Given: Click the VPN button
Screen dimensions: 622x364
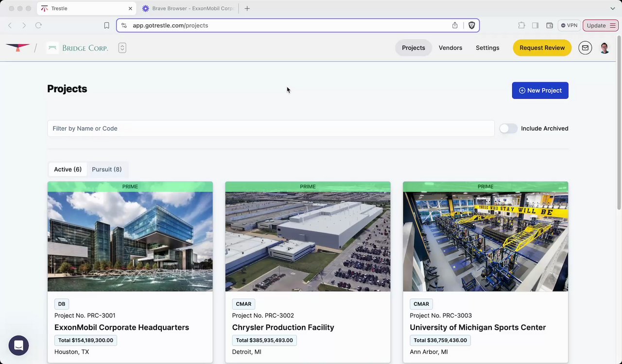Looking at the screenshot, I should click(x=569, y=25).
